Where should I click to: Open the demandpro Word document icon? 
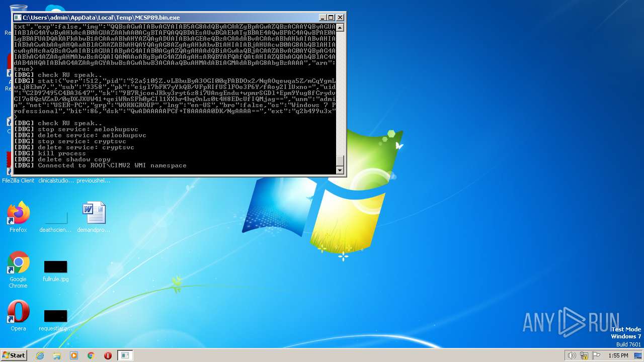click(94, 216)
